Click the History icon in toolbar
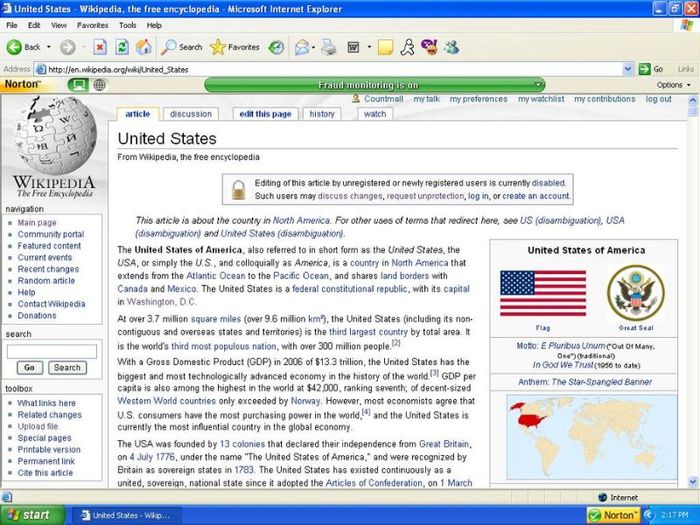This screenshot has height=525, width=700. (276, 47)
